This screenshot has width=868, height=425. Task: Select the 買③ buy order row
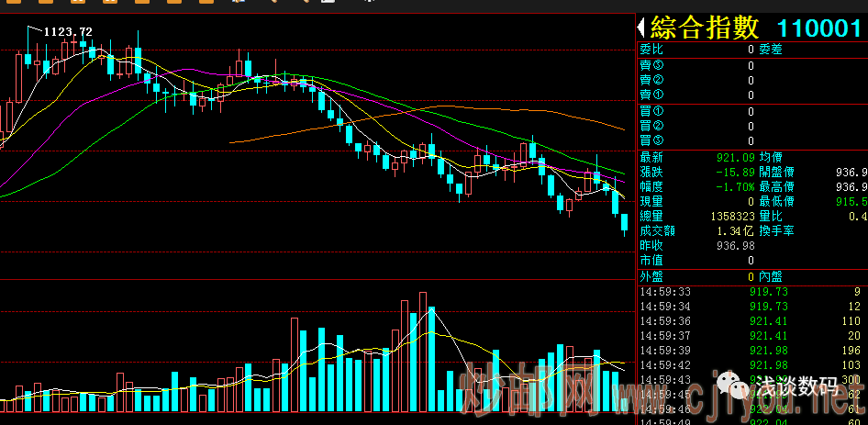click(x=697, y=140)
